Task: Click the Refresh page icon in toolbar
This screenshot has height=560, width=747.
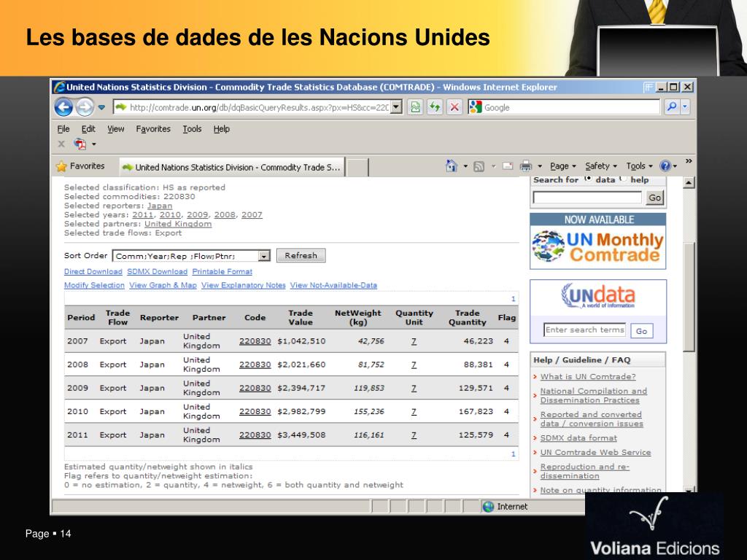Action: pyautogui.click(x=435, y=107)
